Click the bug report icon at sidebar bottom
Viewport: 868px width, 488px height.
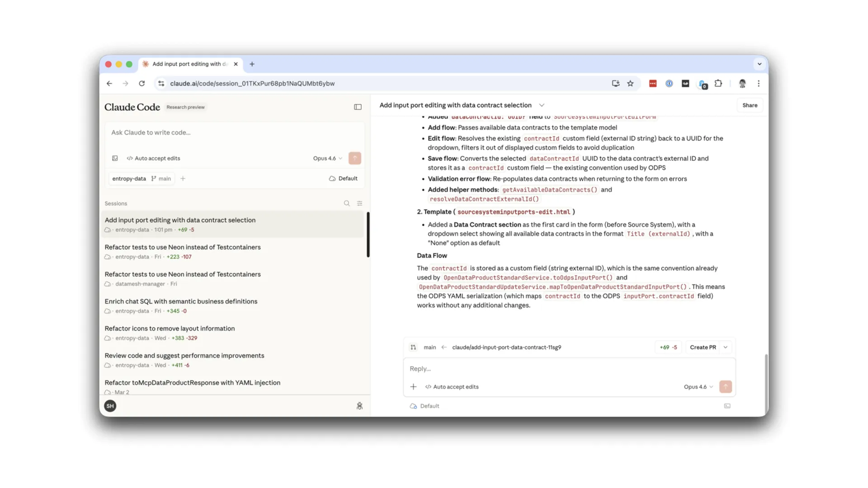[x=359, y=406]
